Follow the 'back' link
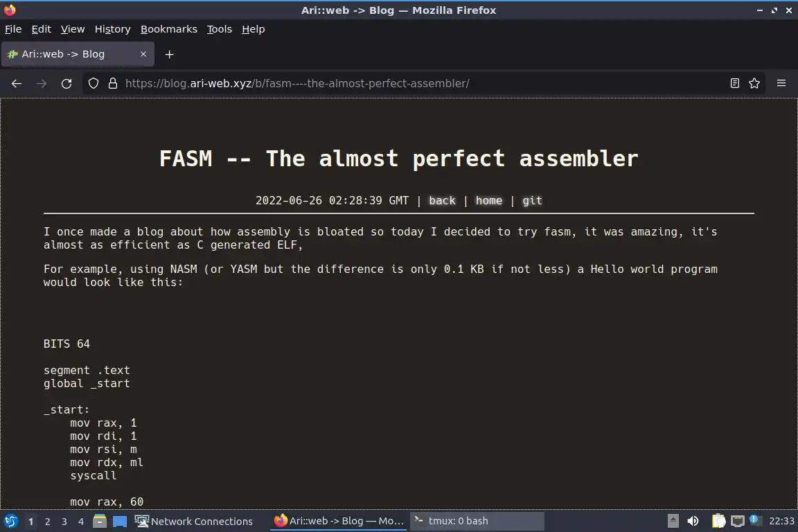This screenshot has width=798, height=532. coord(442,201)
